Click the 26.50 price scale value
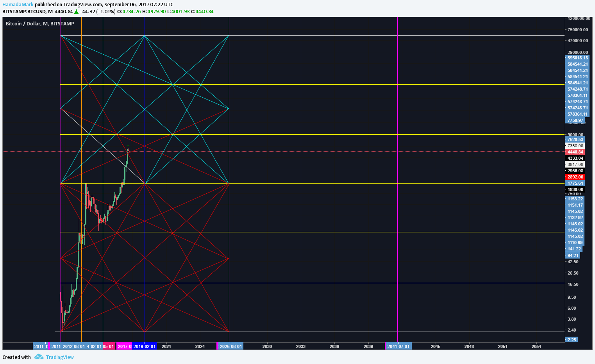The width and height of the screenshot is (595, 364). pos(573,273)
